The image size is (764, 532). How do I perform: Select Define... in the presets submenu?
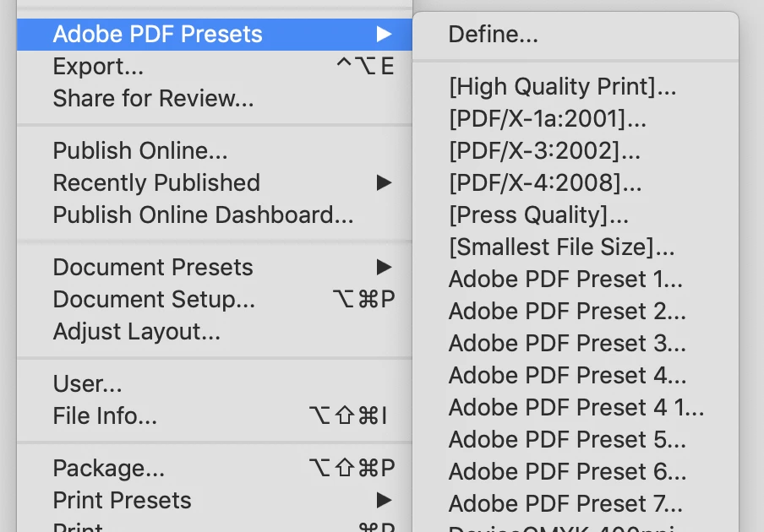tap(576, 35)
